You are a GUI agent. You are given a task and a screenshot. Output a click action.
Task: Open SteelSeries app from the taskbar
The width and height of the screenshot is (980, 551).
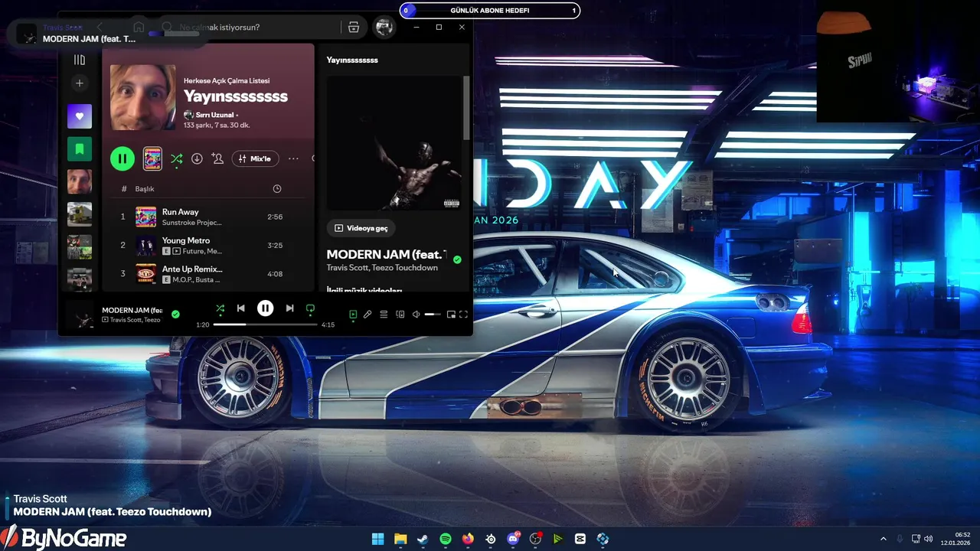click(x=491, y=539)
